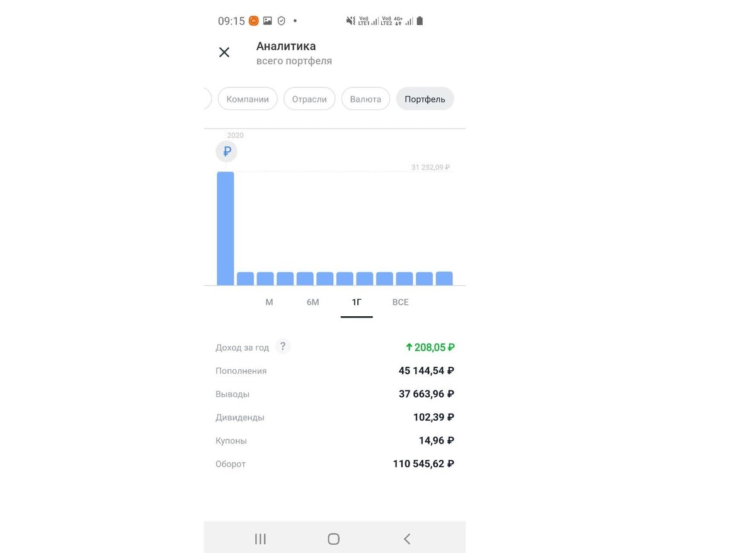Viewport: 756px width, 553px height.
Task: Open the Отрасли filter
Action: [309, 98]
